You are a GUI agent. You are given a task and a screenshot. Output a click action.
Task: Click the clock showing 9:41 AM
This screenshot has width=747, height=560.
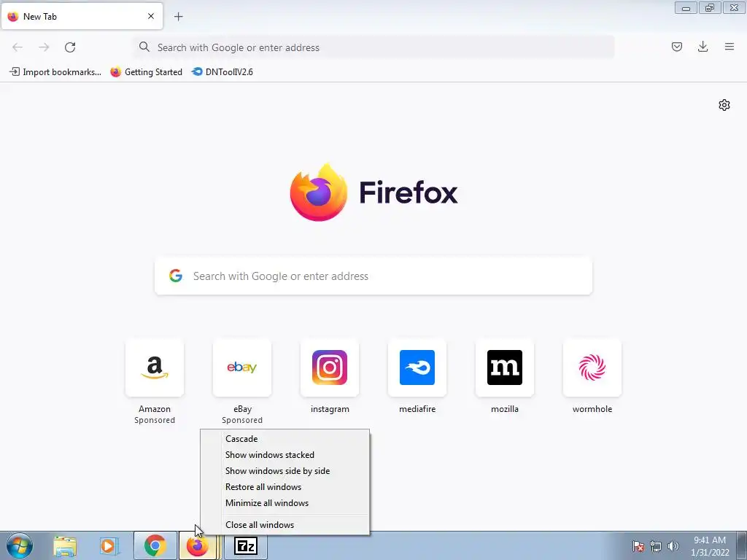pyautogui.click(x=710, y=546)
